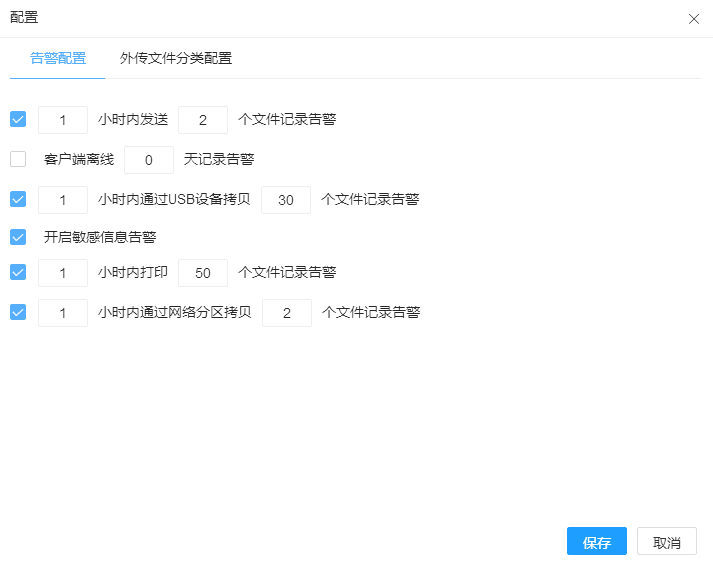Toggle the USB设备拷贝 alert checkbox

(18, 199)
